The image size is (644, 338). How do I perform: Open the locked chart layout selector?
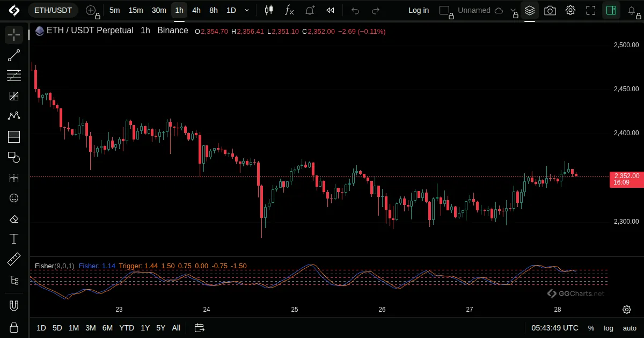(445, 10)
